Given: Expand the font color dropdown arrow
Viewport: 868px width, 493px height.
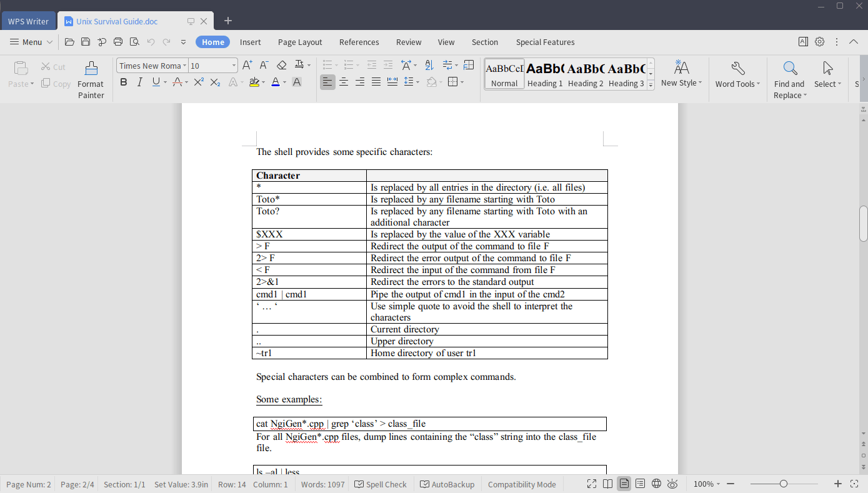Looking at the screenshot, I should [283, 82].
